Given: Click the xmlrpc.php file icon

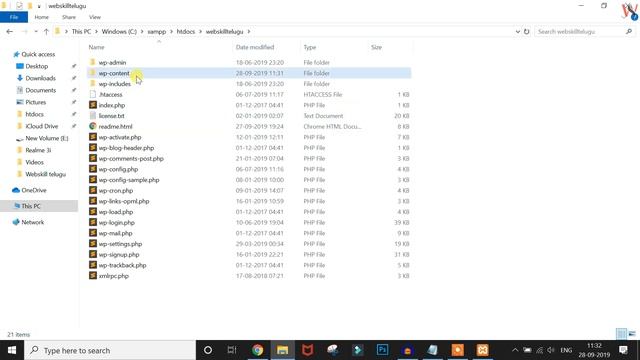Looking at the screenshot, I should tap(93, 276).
